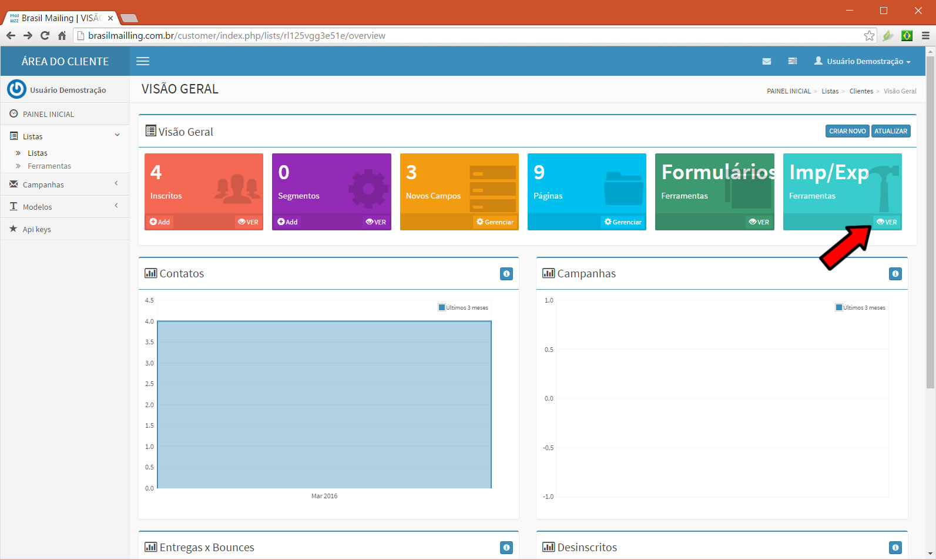Open the envelope messages icon in header

tap(767, 61)
